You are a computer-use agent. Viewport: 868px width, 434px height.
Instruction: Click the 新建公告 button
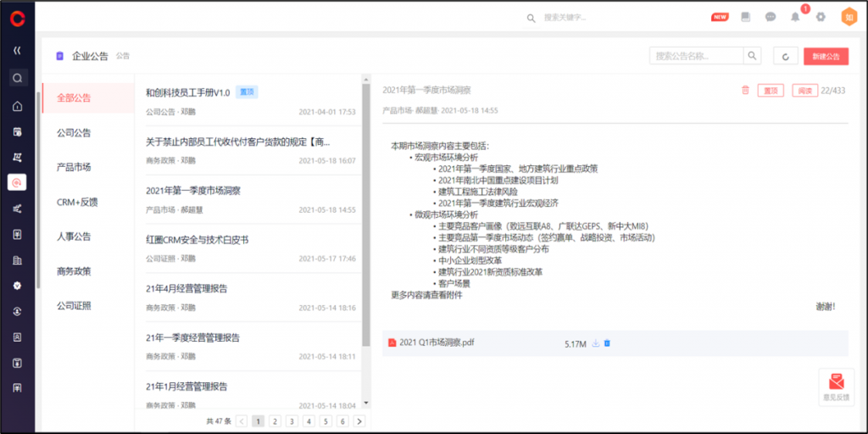point(825,56)
